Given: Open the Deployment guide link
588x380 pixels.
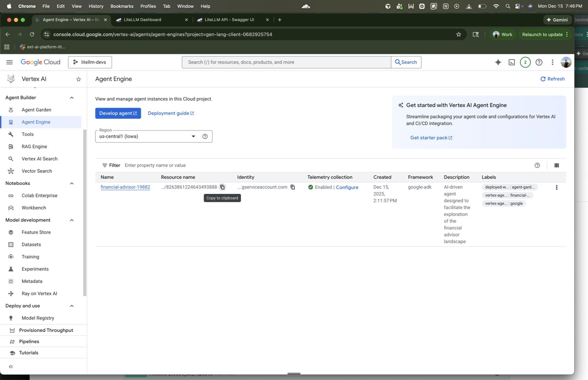Looking at the screenshot, I should 171,113.
